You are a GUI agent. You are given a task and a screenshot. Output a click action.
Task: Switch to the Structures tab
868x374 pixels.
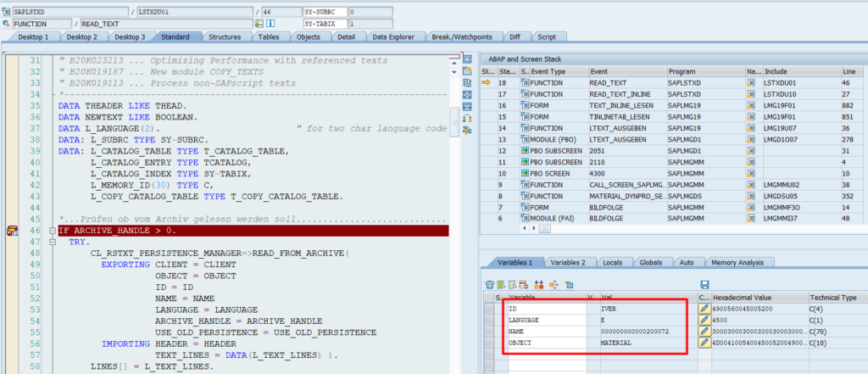tap(224, 37)
